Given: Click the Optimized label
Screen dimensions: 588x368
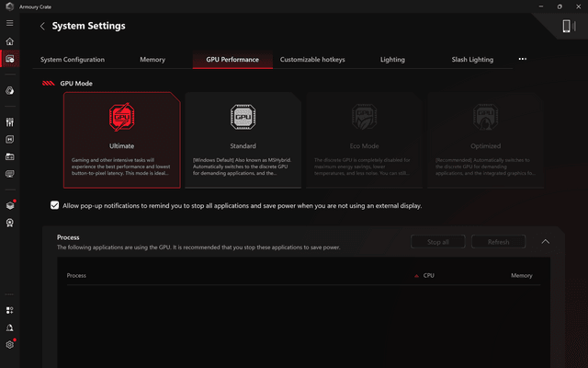Looking at the screenshot, I should (486, 146).
